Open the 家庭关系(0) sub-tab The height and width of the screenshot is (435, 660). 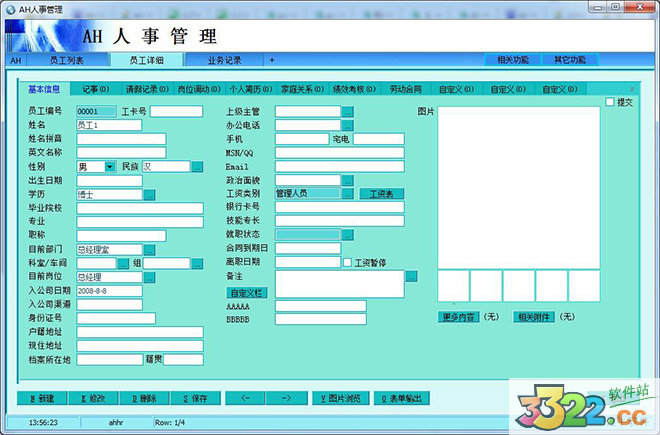click(x=302, y=89)
